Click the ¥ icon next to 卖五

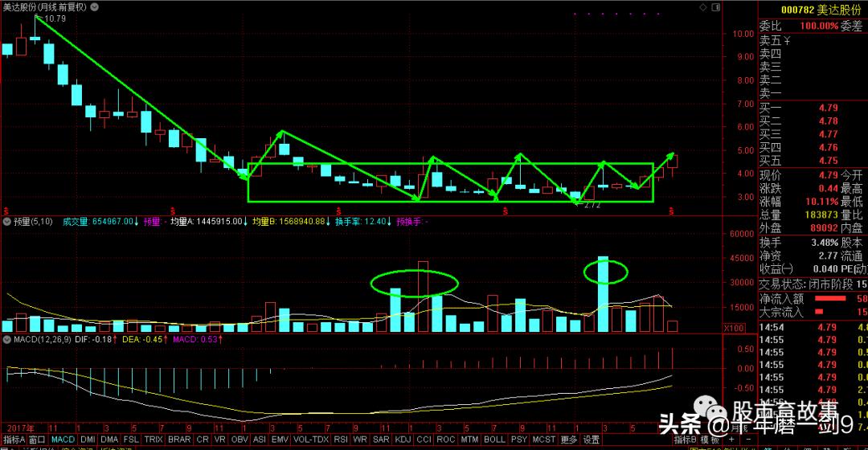click(786, 41)
